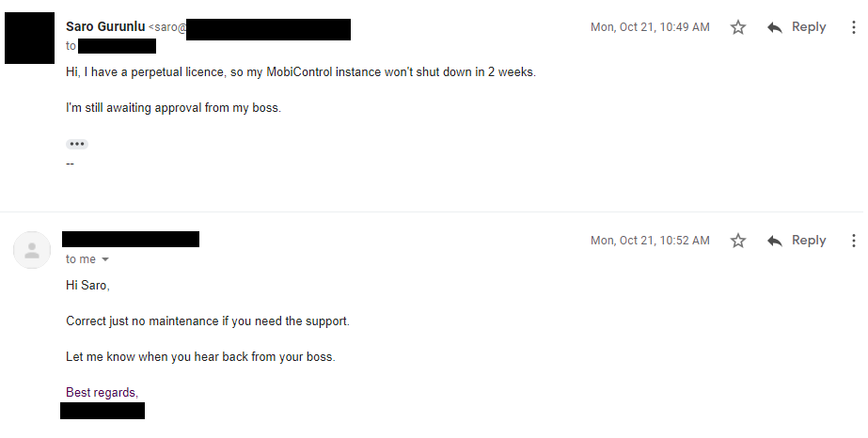Click reply arrow icon on Saro's message
The width and height of the screenshot is (868, 438).
click(x=775, y=28)
